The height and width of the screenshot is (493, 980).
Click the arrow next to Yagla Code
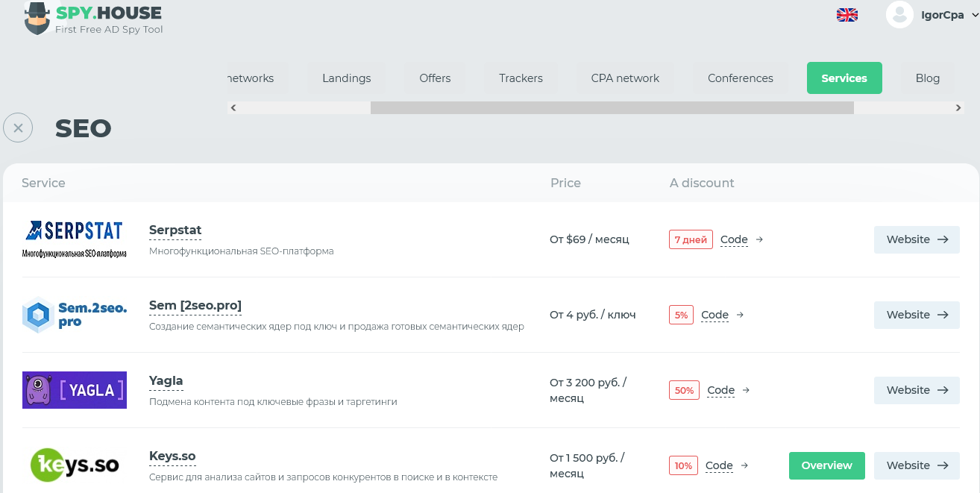(x=746, y=390)
